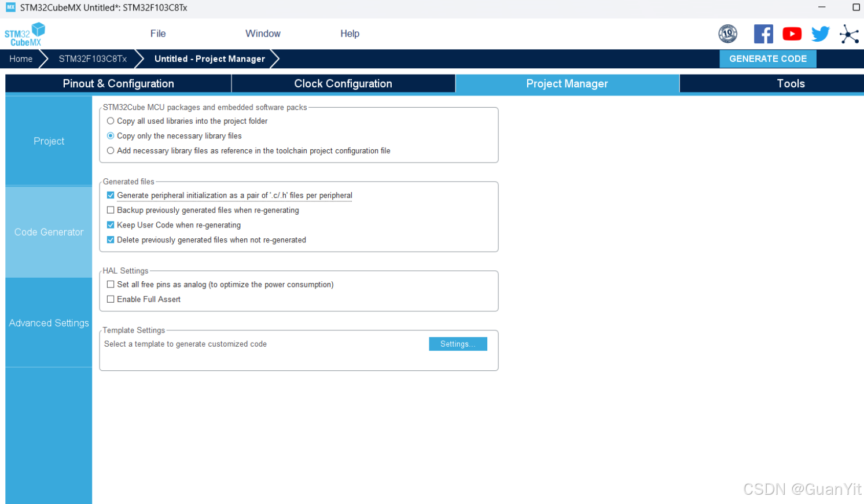Screen dimensions: 864x504
Task: Click the 'Generated files' group heading
Action: point(128,182)
